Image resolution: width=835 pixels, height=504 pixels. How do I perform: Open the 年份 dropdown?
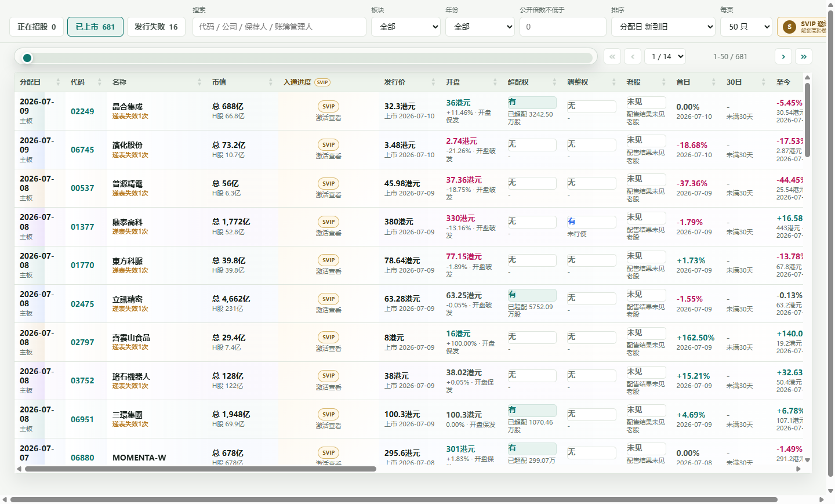pyautogui.click(x=480, y=27)
